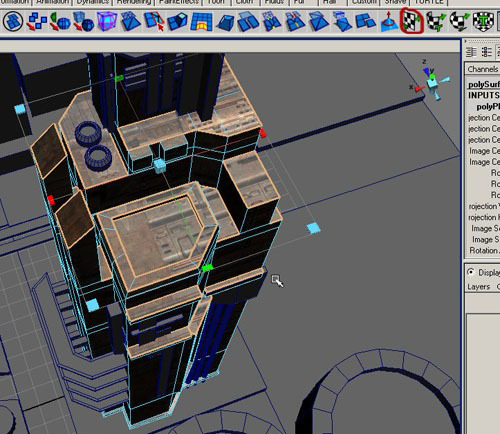This screenshot has height=434, width=500.
Task: Click the rightmost checkered Automatic Mapping icon
Action: (483, 21)
